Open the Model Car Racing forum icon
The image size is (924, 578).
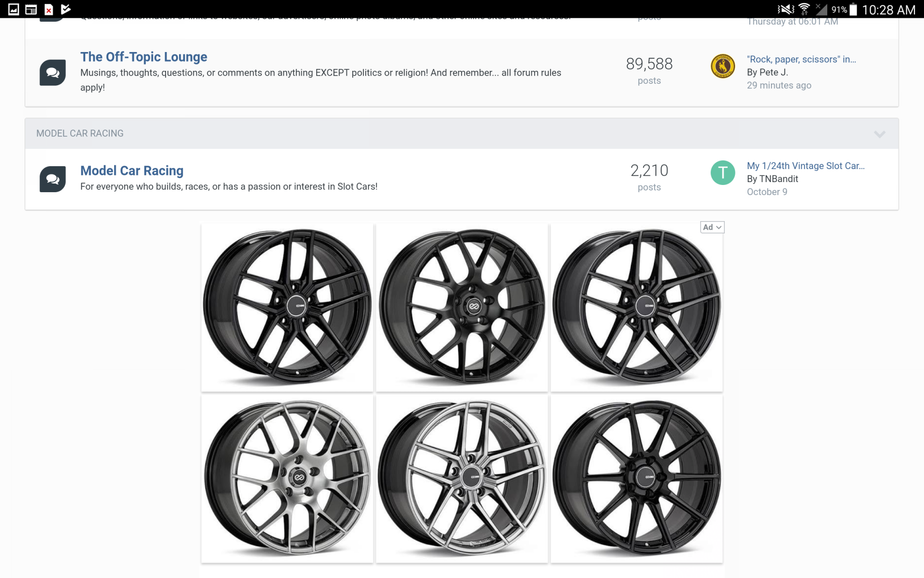52,179
